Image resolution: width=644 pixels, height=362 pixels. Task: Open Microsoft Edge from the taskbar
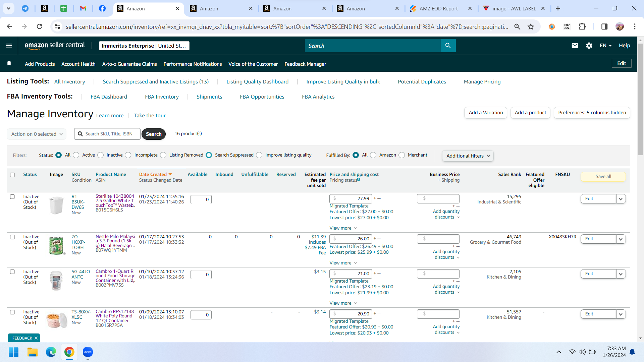coord(51,352)
